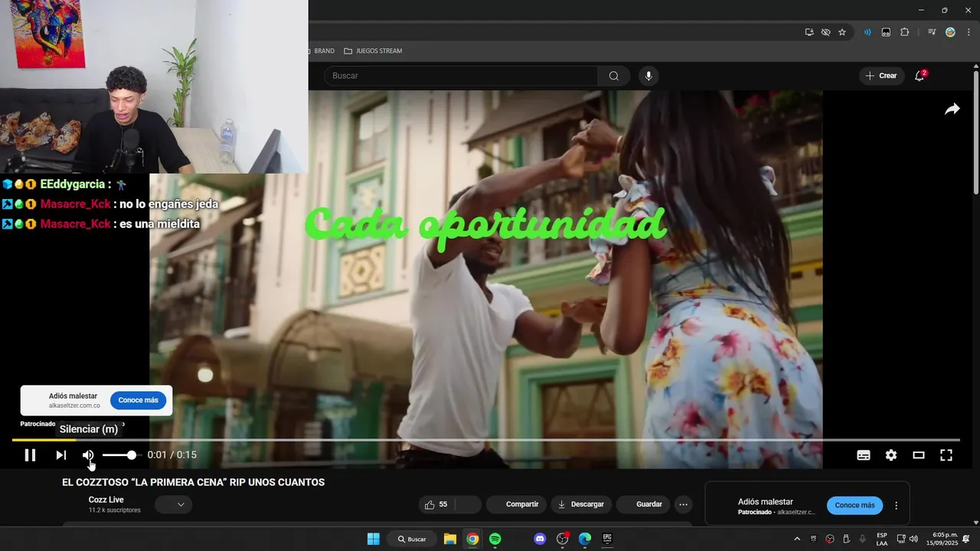Open Chrome media controls icon
980x551 pixels.
pos(932,32)
